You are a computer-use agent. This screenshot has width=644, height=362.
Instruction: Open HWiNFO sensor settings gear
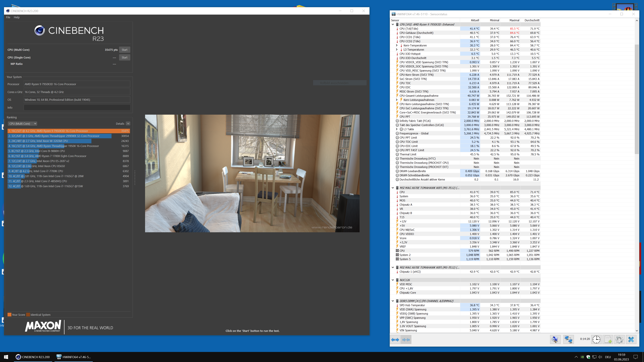point(619,340)
